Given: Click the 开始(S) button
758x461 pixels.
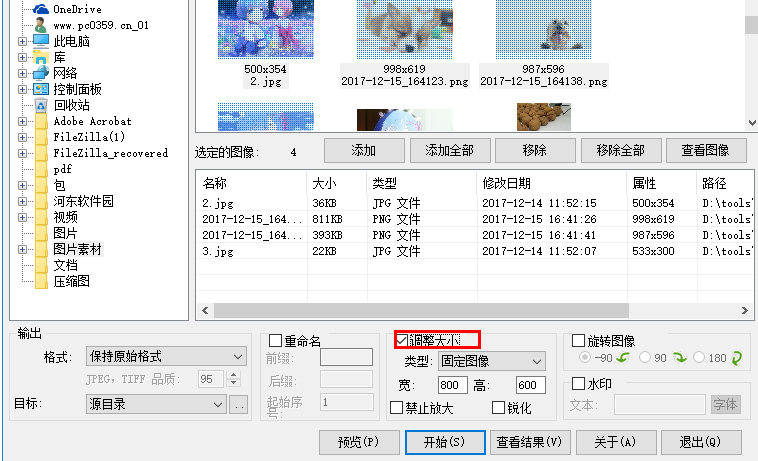Looking at the screenshot, I should tap(445, 442).
